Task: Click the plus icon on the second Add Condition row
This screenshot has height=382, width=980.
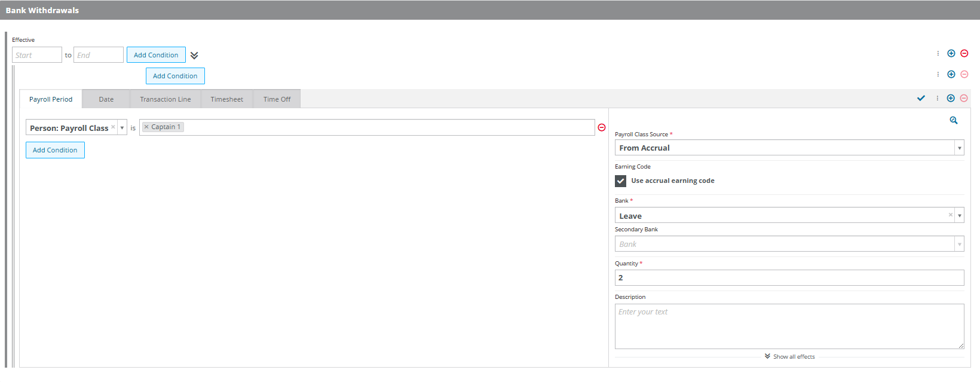Action: tap(951, 75)
